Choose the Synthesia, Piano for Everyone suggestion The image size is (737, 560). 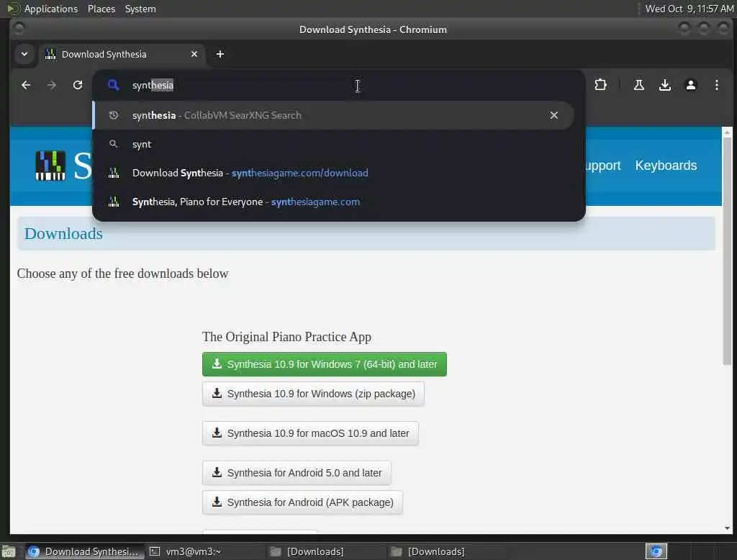point(333,202)
